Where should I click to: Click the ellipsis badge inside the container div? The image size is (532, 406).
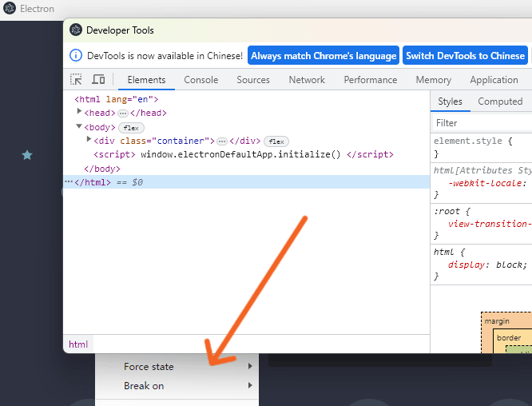(x=222, y=141)
